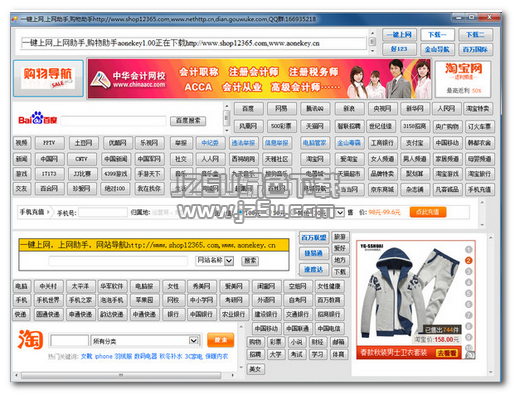Open the 淘宝网 rebate image tile
The height and width of the screenshot is (393, 513).
pos(463,79)
